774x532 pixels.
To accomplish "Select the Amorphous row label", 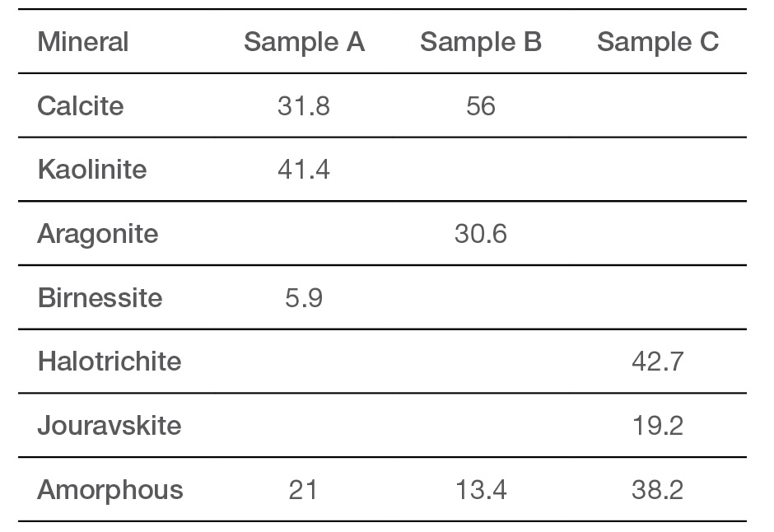I will pos(110,489).
